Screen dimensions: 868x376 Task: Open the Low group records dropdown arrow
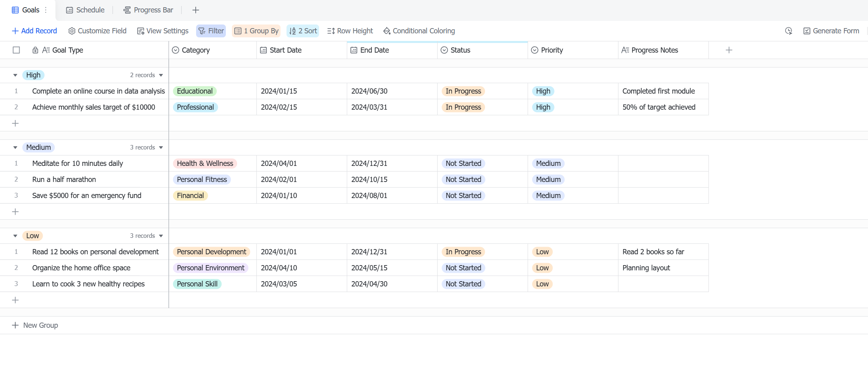[x=161, y=236]
